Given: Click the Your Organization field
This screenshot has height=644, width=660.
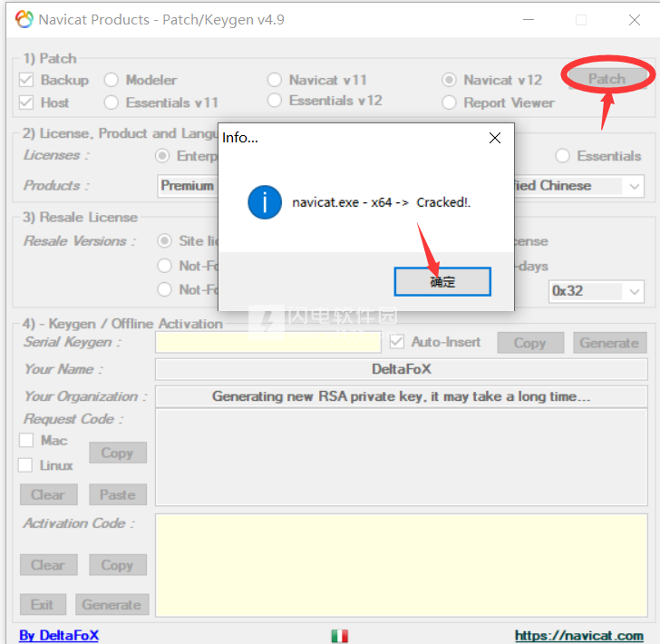Looking at the screenshot, I should tap(401, 396).
